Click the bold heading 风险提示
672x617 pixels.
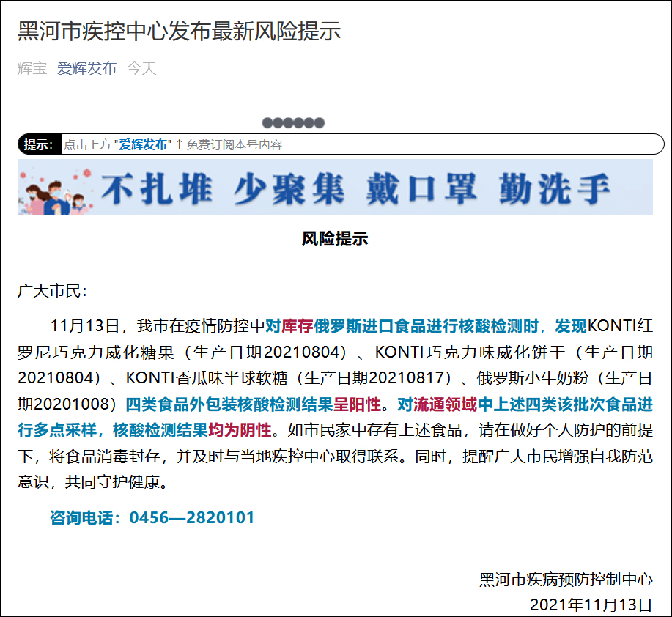coord(335,239)
